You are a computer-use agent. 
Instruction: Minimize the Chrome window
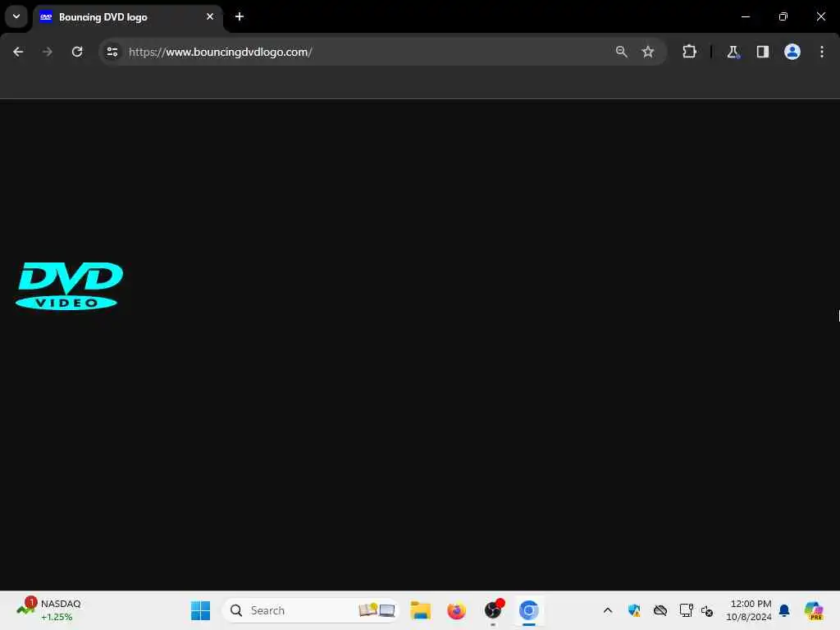tap(746, 16)
